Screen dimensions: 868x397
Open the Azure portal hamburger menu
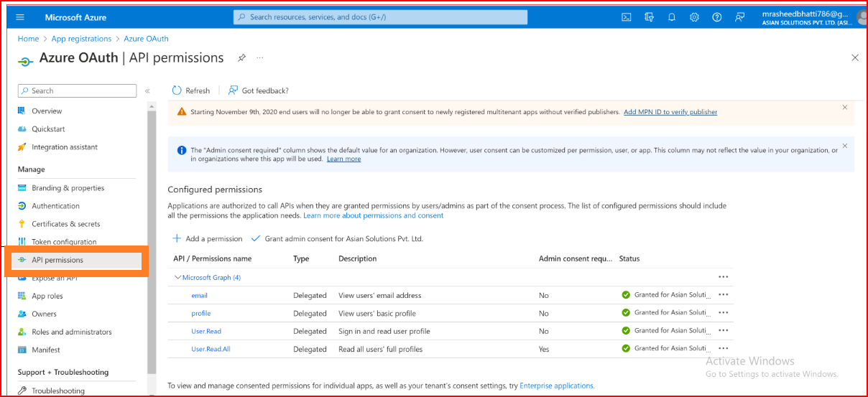tap(20, 17)
